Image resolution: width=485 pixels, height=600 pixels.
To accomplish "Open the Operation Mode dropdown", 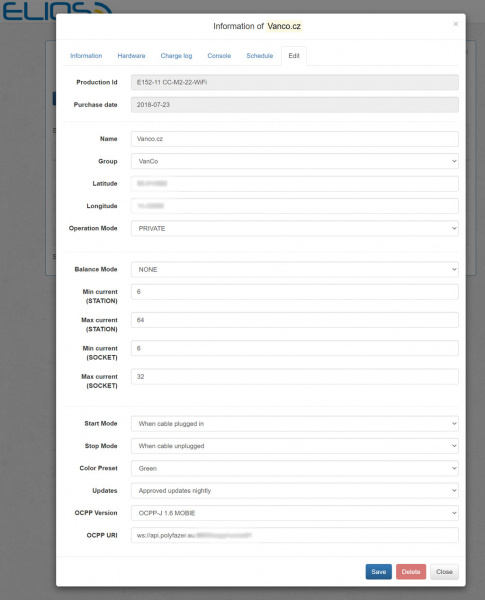I will tap(295, 228).
